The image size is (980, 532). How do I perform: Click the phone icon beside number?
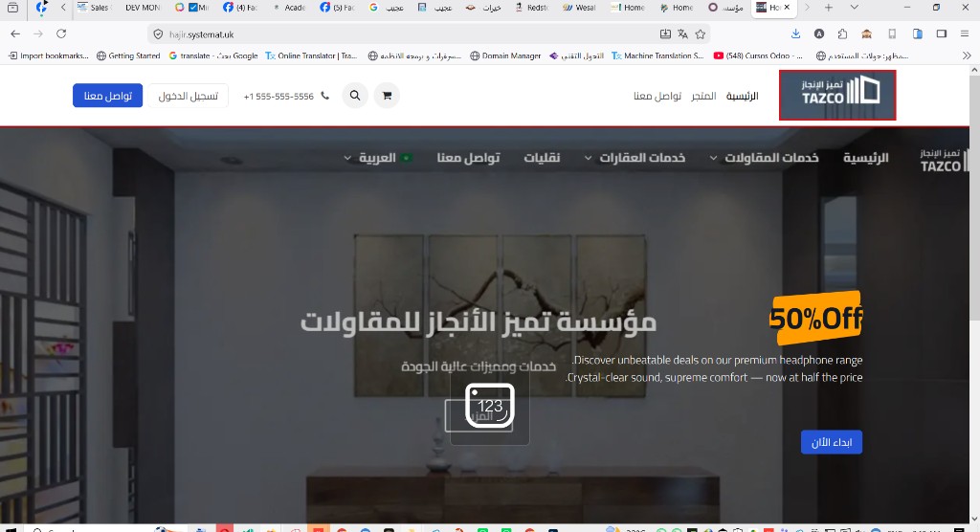point(325,96)
